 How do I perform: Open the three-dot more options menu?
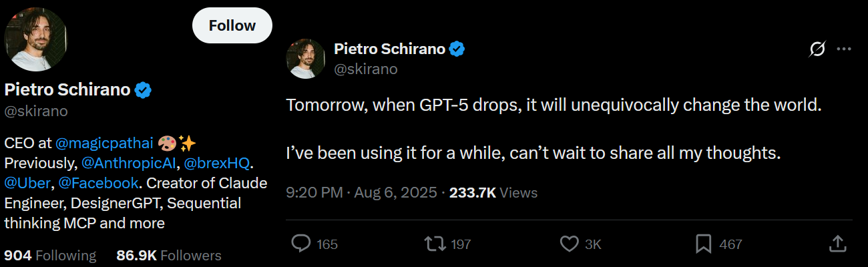[x=843, y=49]
